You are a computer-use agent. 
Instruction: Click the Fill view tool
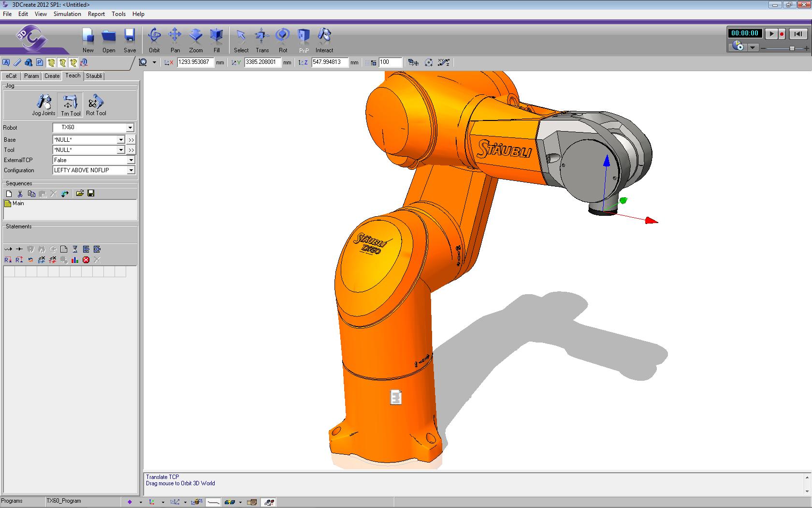(x=217, y=40)
